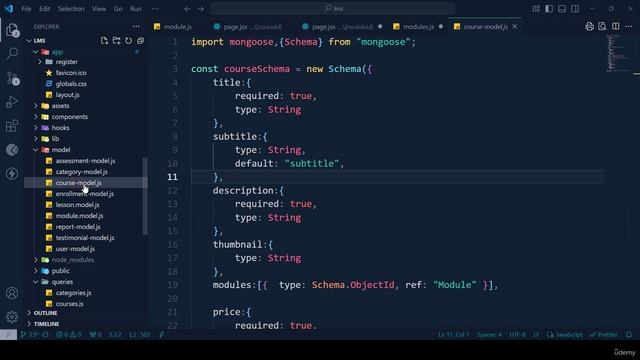Open the Extensions view

(12, 126)
